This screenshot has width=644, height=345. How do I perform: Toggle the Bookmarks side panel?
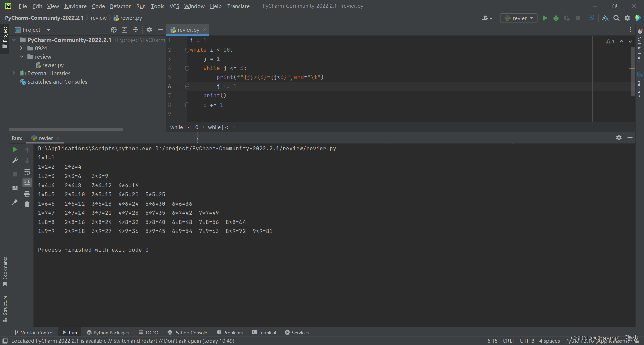(x=5, y=271)
